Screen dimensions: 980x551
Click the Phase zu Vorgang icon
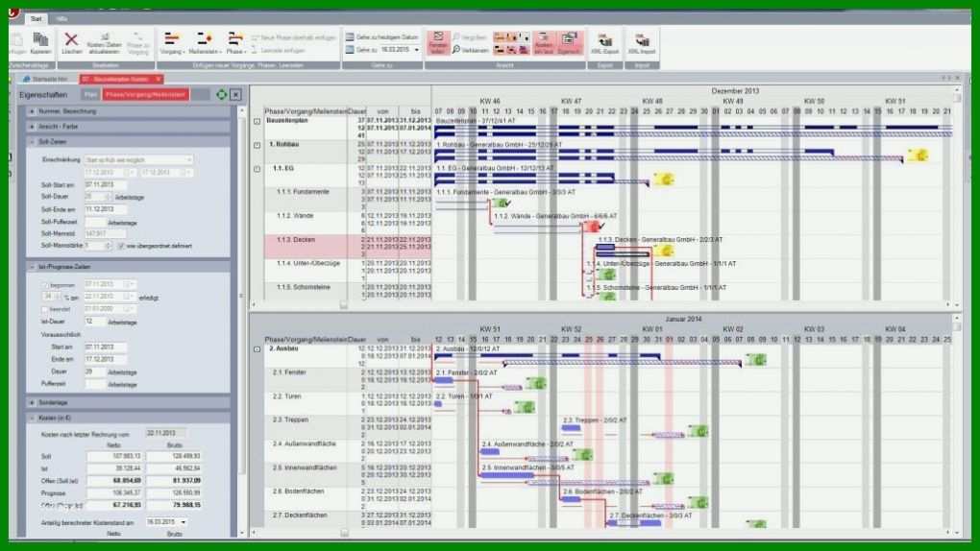pyautogui.click(x=138, y=43)
